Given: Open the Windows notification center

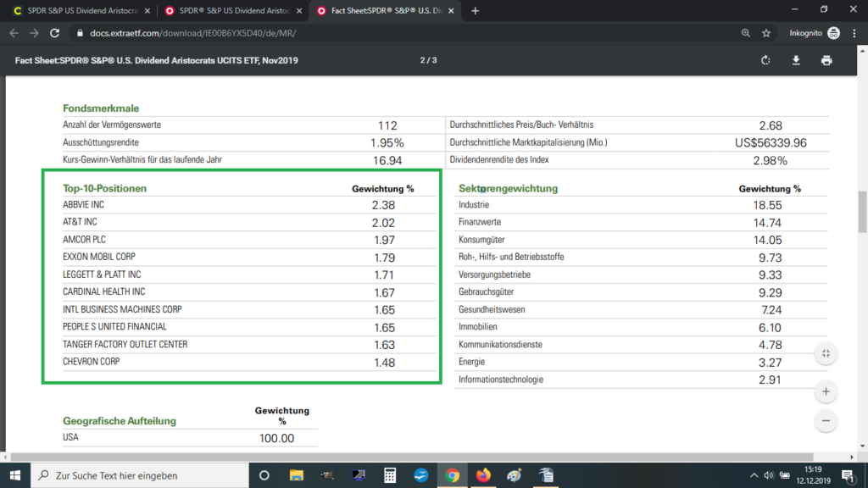Looking at the screenshot, I should 848,475.
